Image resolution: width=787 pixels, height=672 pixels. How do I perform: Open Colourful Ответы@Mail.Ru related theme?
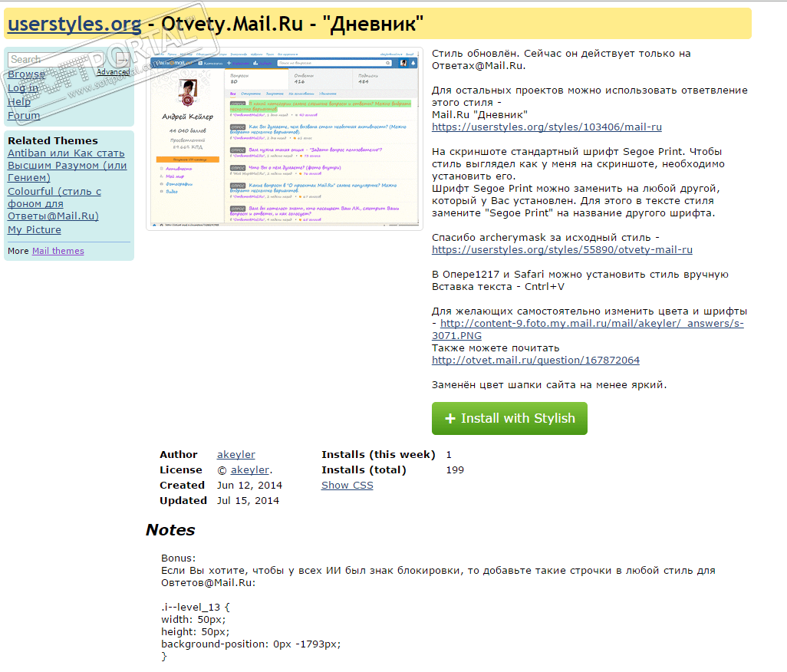click(x=54, y=203)
